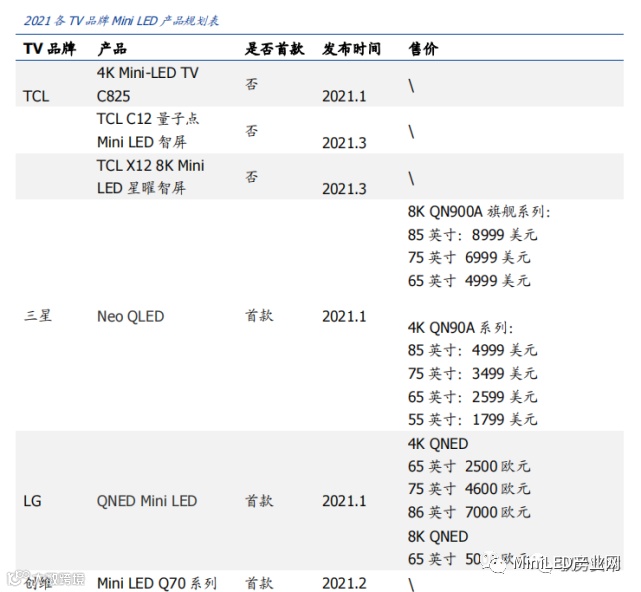The image size is (641, 592).
Task: Click the '首款' cell in the 三星 row
Action: tap(259, 316)
